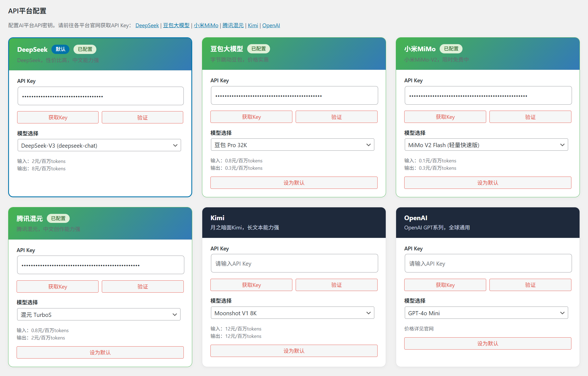The image size is (588, 376).
Task: Click the Kimi API Key input
Action: click(295, 263)
